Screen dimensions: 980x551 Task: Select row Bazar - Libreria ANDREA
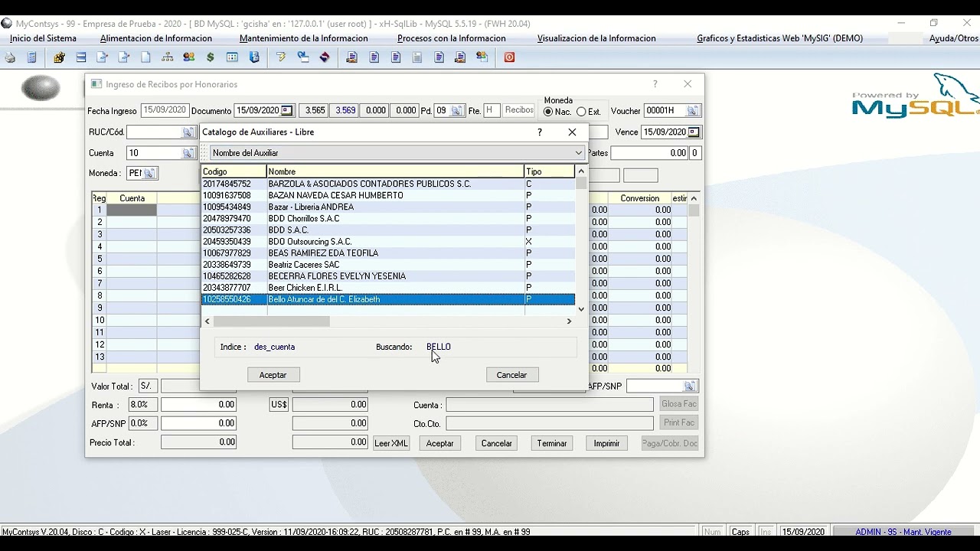(x=388, y=207)
